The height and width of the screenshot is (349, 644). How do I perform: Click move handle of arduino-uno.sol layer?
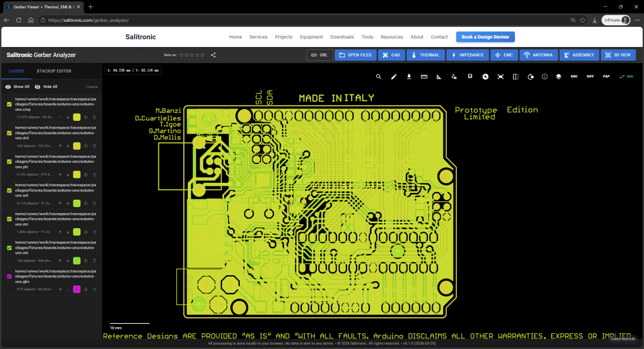(86, 204)
